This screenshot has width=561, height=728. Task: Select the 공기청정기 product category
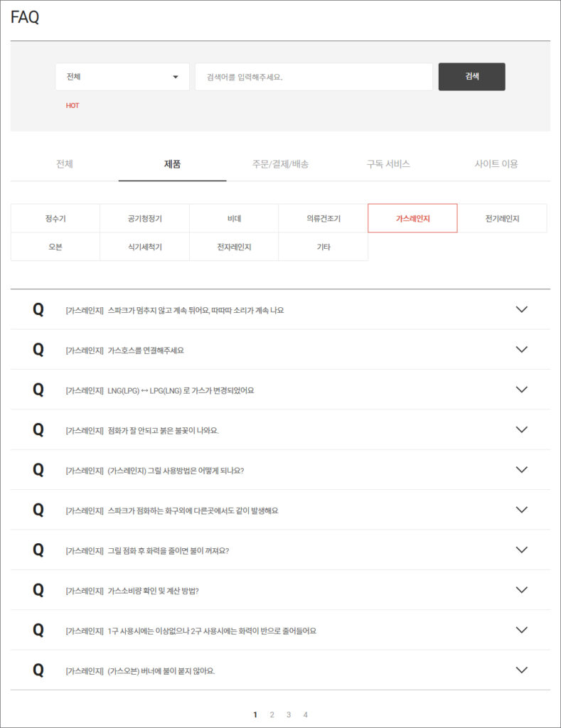(144, 218)
